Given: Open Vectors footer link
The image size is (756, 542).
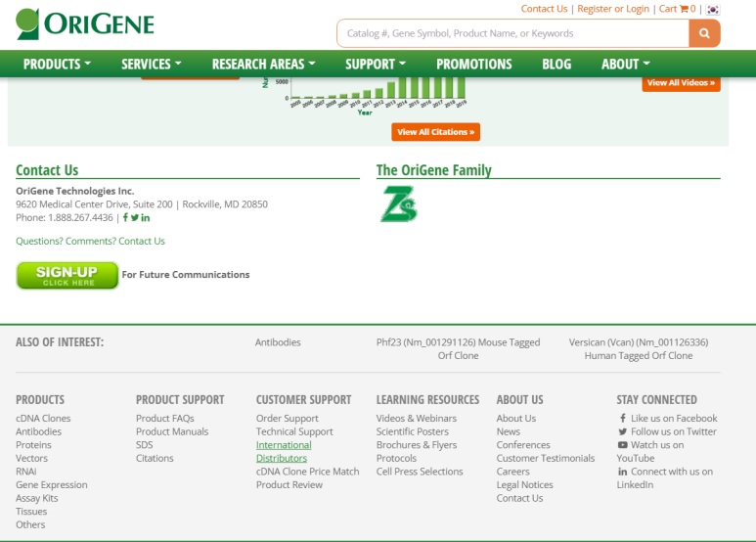Looking at the screenshot, I should pyautogui.click(x=32, y=458).
